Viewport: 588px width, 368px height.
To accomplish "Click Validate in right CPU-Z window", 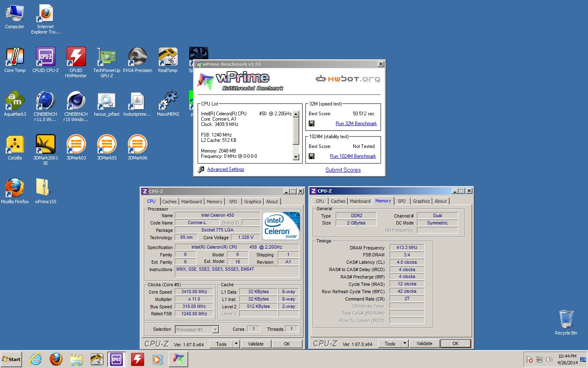I will pyautogui.click(x=424, y=343).
